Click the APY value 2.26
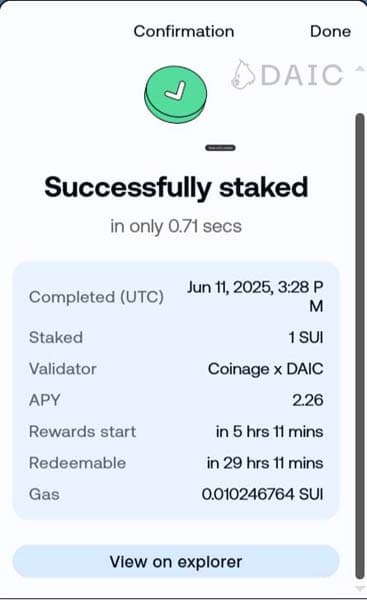 [x=308, y=400]
